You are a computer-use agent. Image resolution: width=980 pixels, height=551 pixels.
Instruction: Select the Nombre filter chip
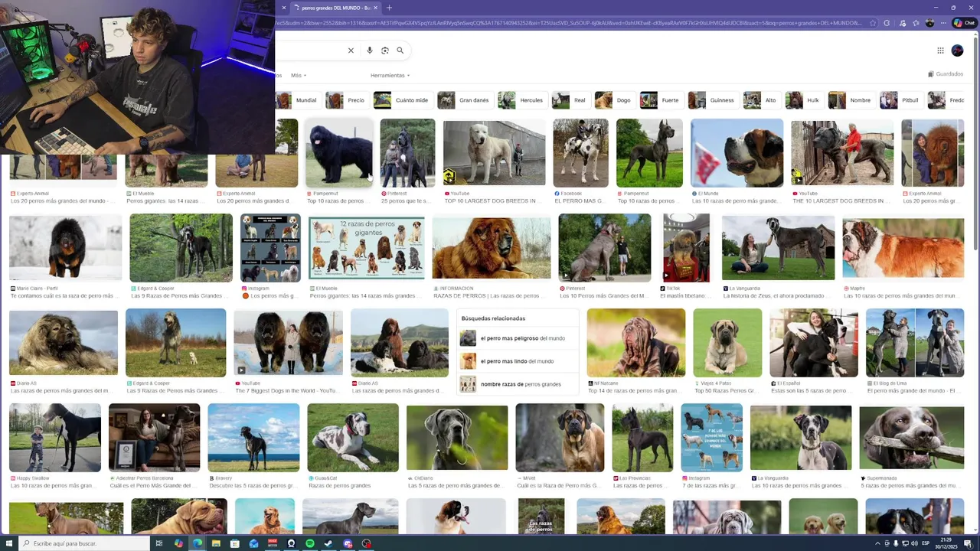[x=851, y=100]
